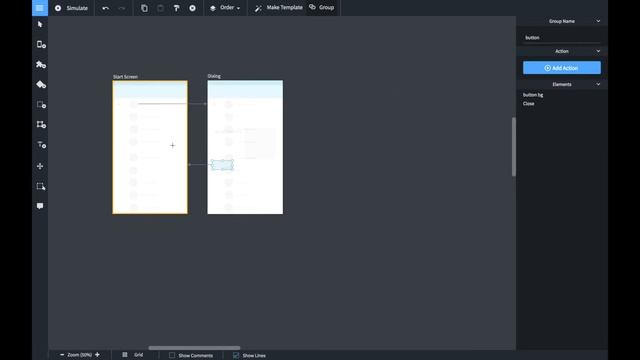Select the move canvas tool

click(40, 166)
